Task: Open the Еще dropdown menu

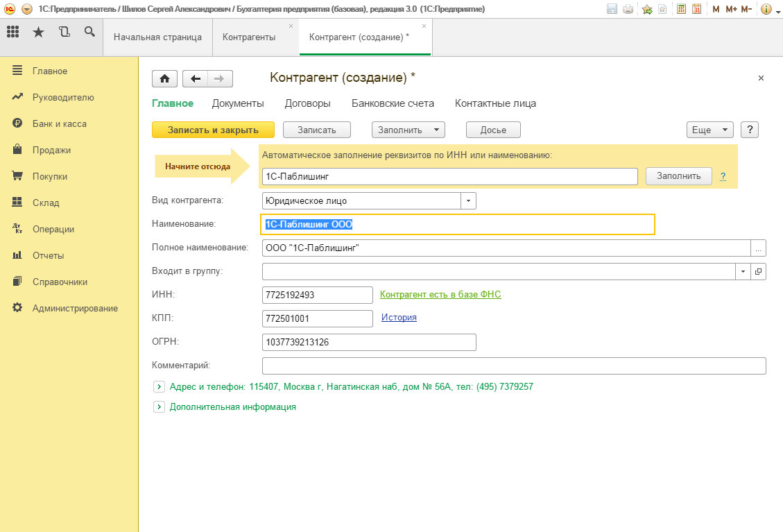Action: point(709,130)
